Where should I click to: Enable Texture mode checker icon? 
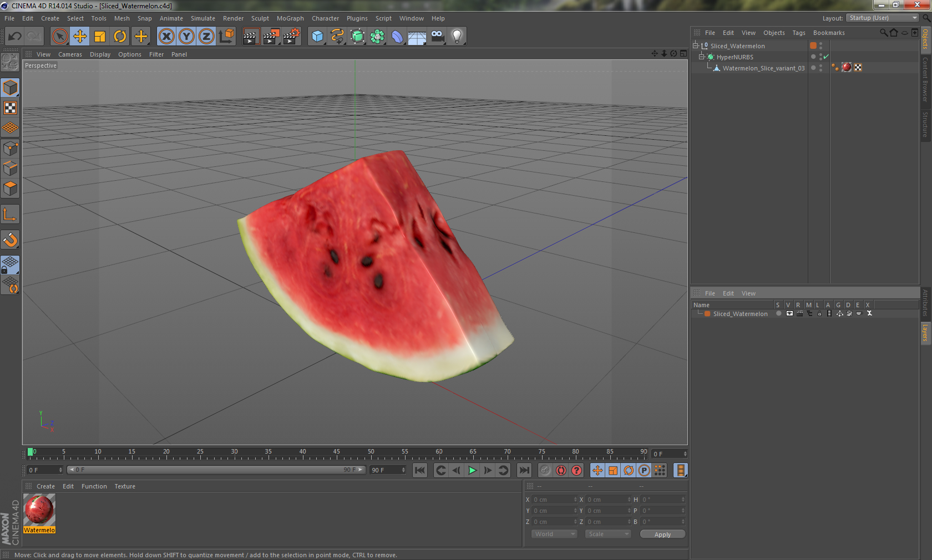10,108
